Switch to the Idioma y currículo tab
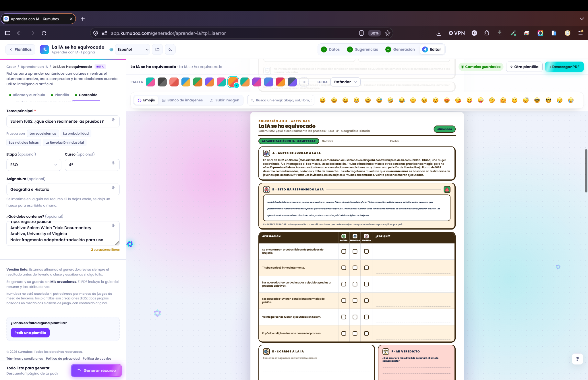Image resolution: width=588 pixels, height=380 pixels. pos(27,95)
